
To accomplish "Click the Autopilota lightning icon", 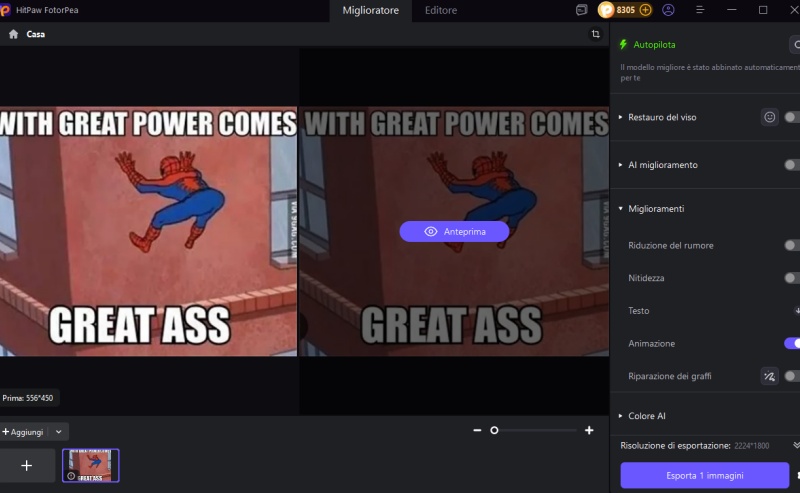I will (x=623, y=44).
